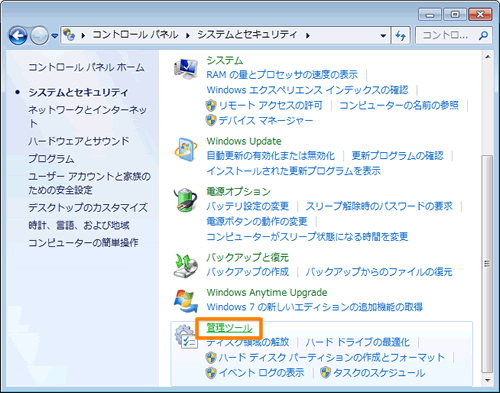Open リモート アクセスの許可 link

(x=270, y=105)
